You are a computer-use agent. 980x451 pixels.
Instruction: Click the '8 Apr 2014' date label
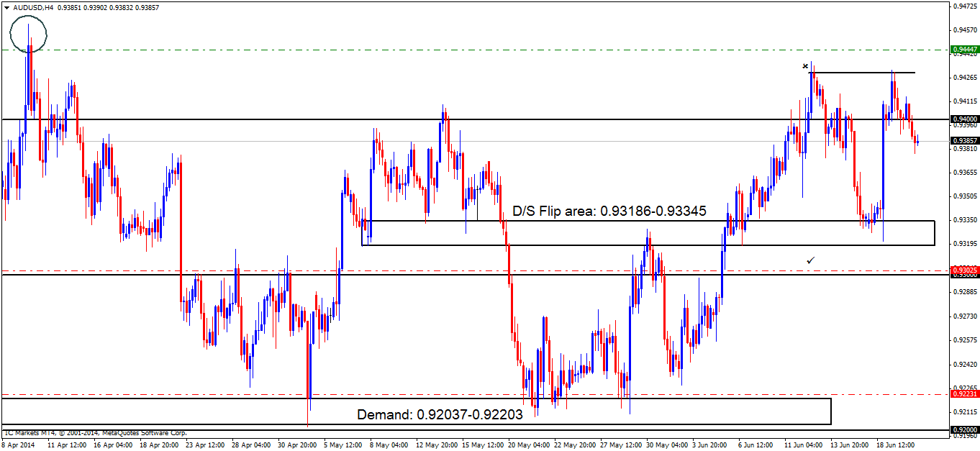pyautogui.click(x=19, y=445)
